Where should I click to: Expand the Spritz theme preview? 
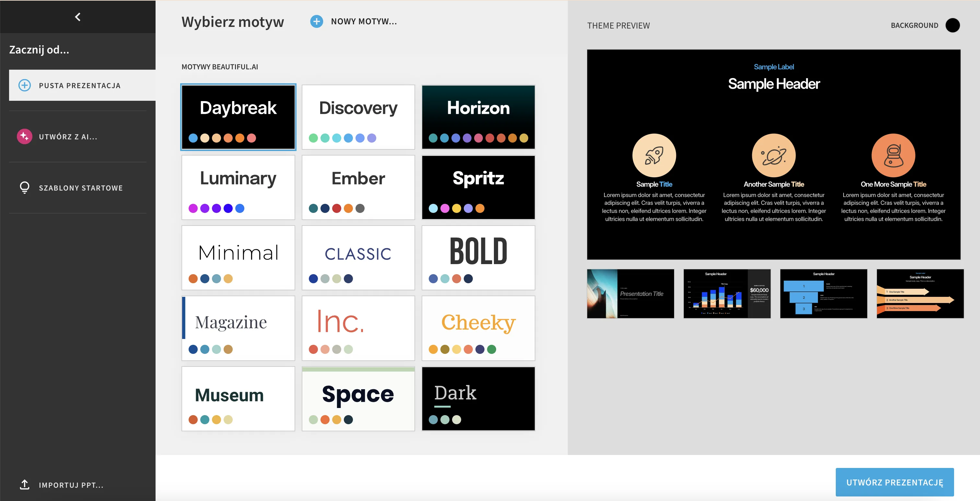coord(478,187)
